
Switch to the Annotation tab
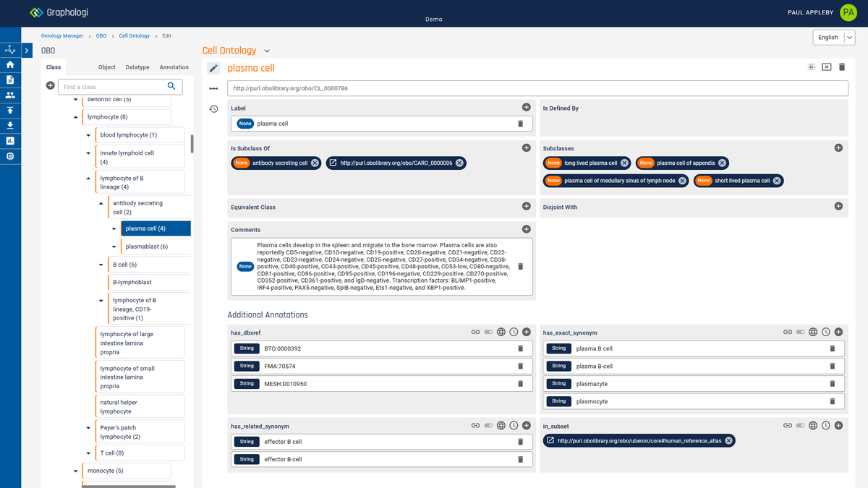174,67
